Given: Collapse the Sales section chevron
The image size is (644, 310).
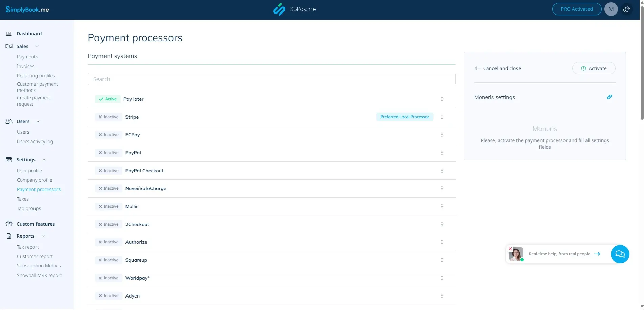Looking at the screenshot, I should [37, 46].
